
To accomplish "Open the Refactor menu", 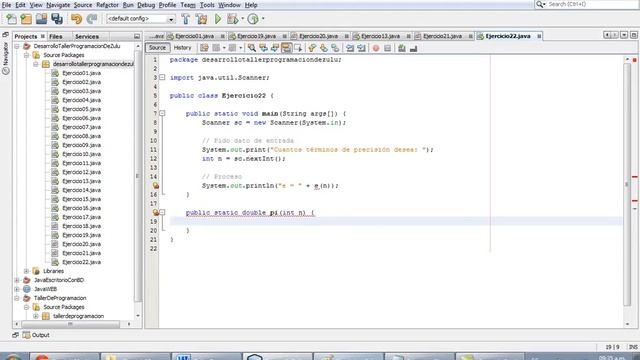I will [x=107, y=5].
